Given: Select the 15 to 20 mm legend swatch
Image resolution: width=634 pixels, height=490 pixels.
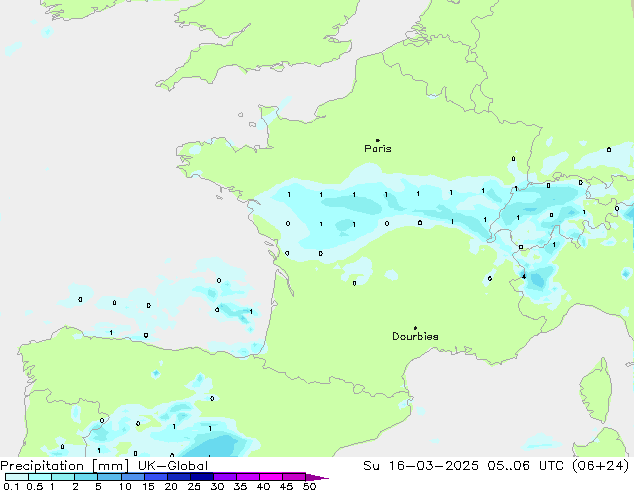Looking at the screenshot, I should click(155, 477).
